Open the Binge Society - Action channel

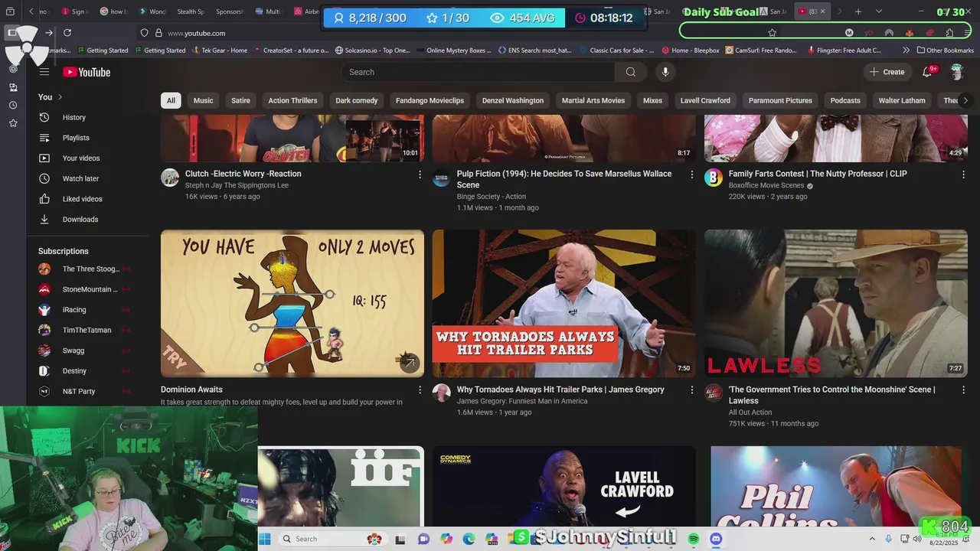(x=492, y=197)
